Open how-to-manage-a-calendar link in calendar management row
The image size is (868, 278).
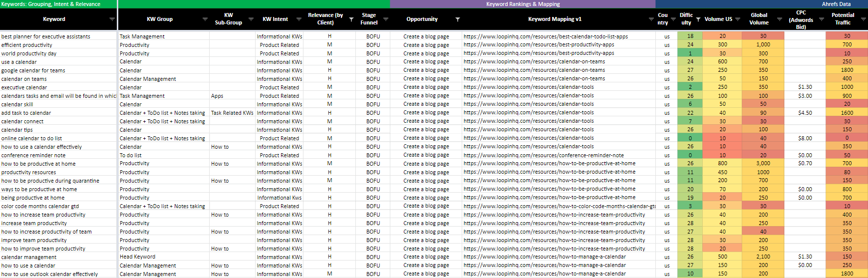point(545,257)
